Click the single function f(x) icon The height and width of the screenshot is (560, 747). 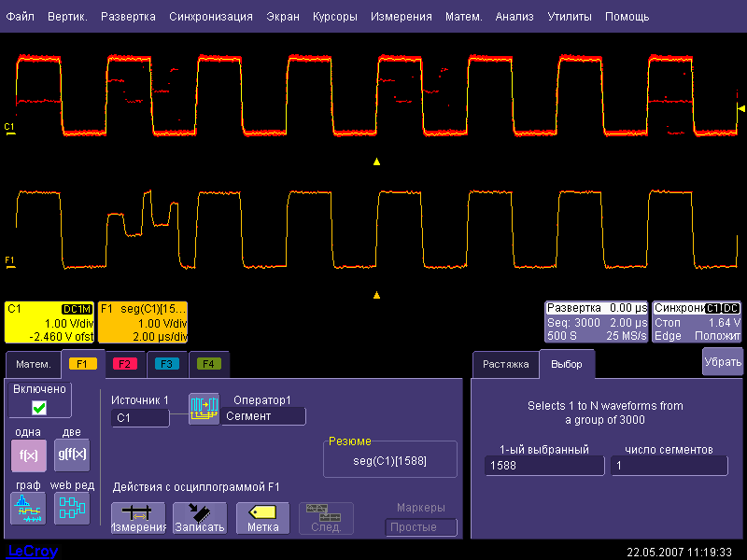pos(27,455)
